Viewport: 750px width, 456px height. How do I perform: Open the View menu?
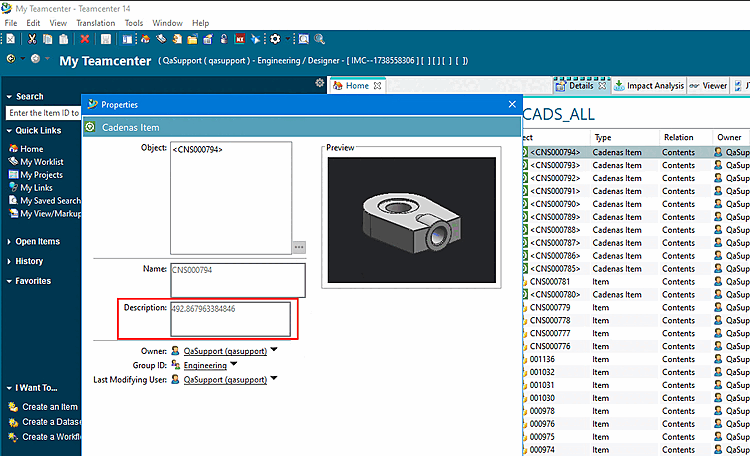click(58, 23)
